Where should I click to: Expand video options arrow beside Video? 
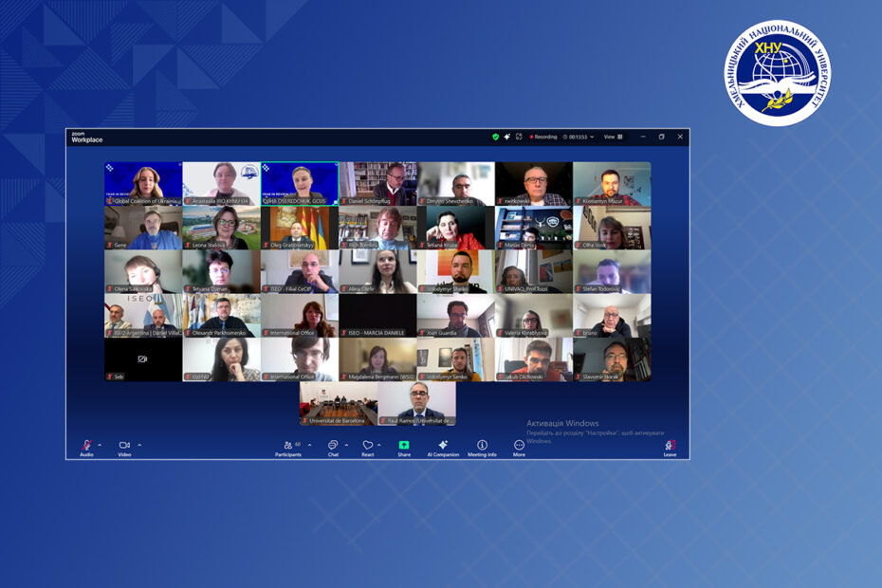pyautogui.click(x=139, y=444)
